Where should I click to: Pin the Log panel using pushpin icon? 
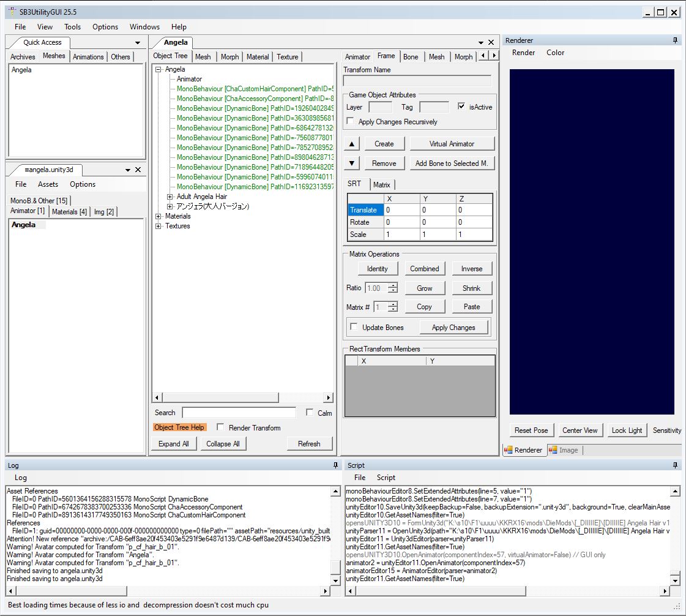(x=335, y=465)
